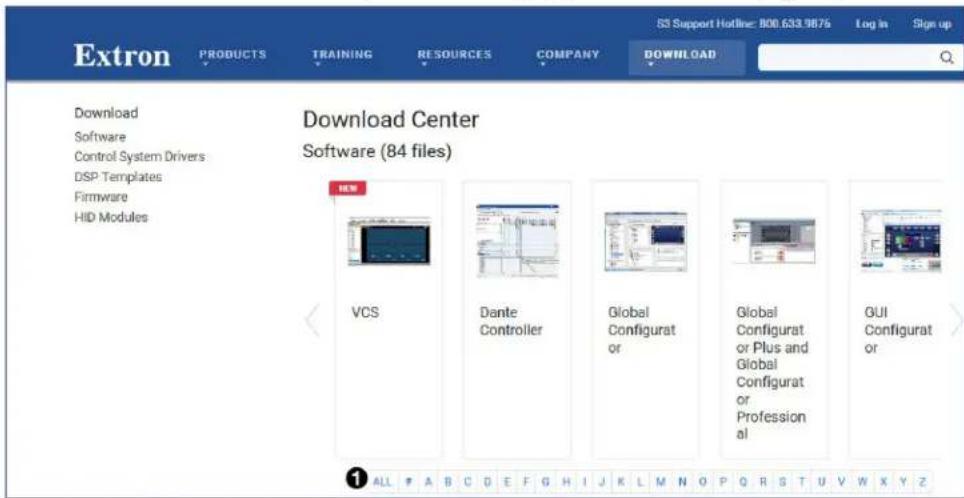Image resolution: width=964 pixels, height=498 pixels.
Task: Filter software by letter E
Action: (x=507, y=481)
